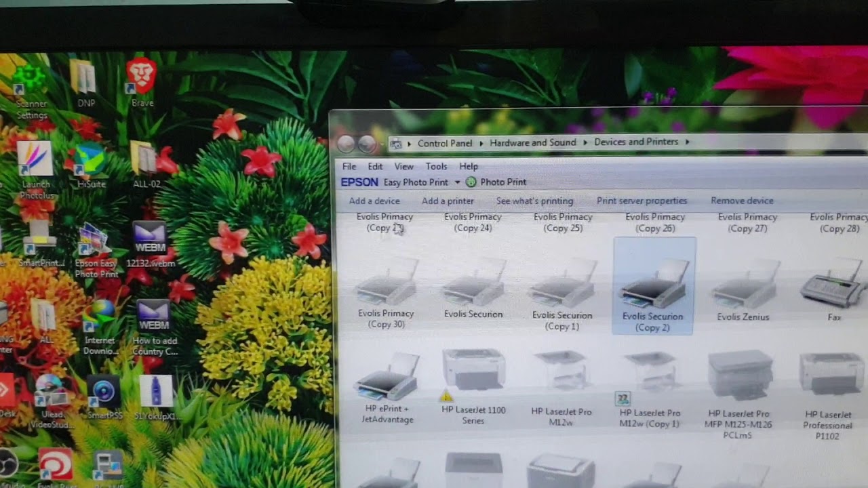Image resolution: width=868 pixels, height=488 pixels.
Task: Open the View menu
Action: coord(403,166)
